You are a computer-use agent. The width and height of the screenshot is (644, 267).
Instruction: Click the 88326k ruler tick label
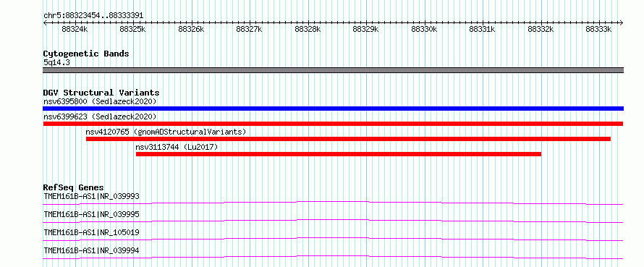pyautogui.click(x=192, y=29)
